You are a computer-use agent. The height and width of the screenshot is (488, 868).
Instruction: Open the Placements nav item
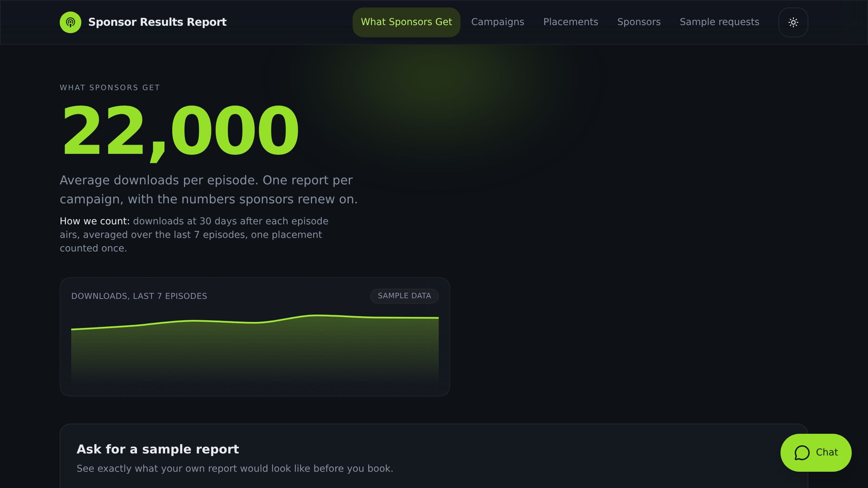click(x=571, y=22)
